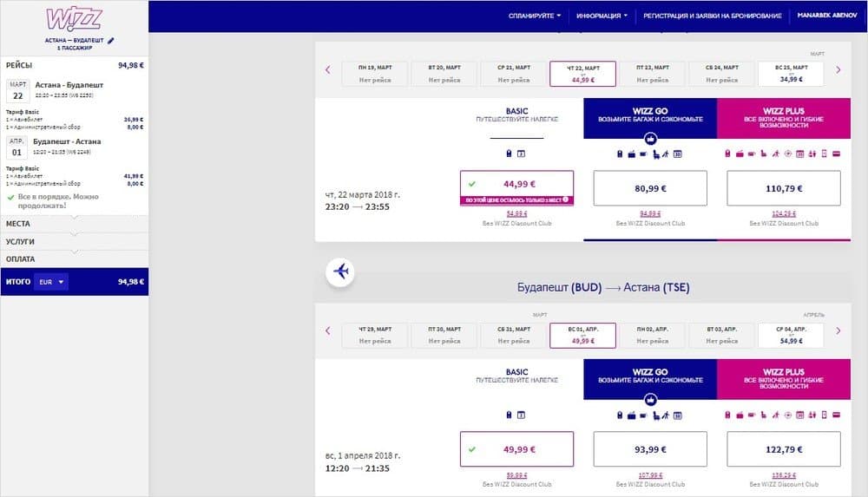
Task: Select outbound WIZZ GO fare 80,99 €
Action: pyautogui.click(x=650, y=188)
